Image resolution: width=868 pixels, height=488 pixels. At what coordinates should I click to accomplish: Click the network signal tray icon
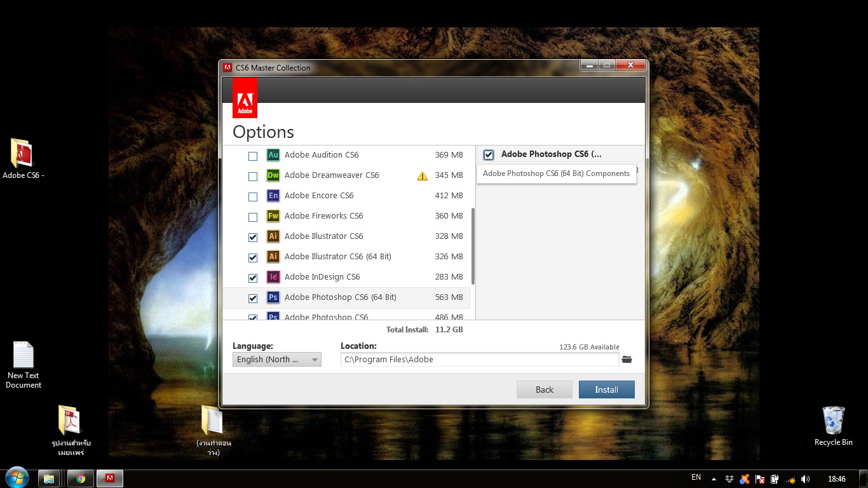point(790,479)
